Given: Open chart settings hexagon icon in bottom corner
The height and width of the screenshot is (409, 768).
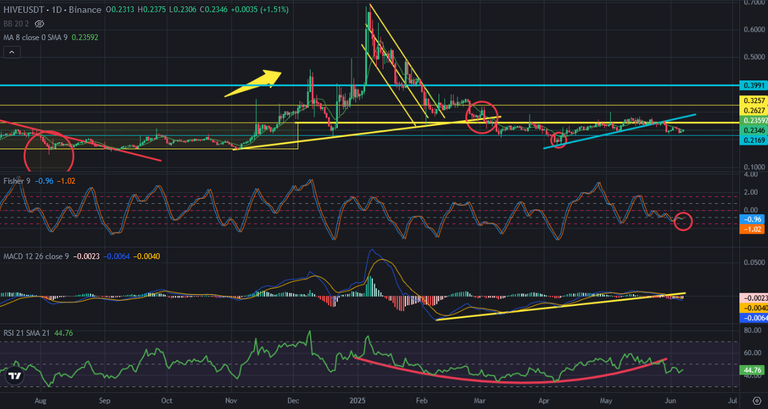Looking at the screenshot, I should [x=756, y=401].
